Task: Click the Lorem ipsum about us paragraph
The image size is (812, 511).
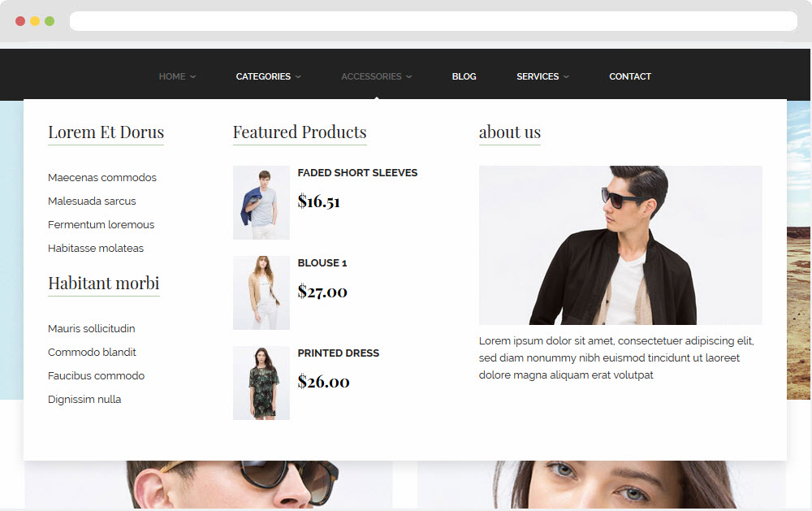Action: click(616, 358)
